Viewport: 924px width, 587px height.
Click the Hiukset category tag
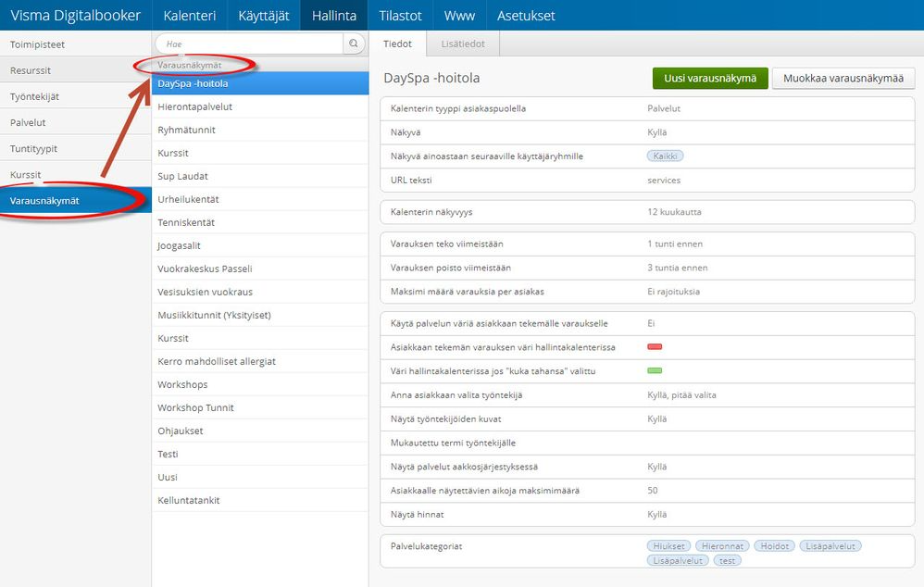click(x=668, y=545)
